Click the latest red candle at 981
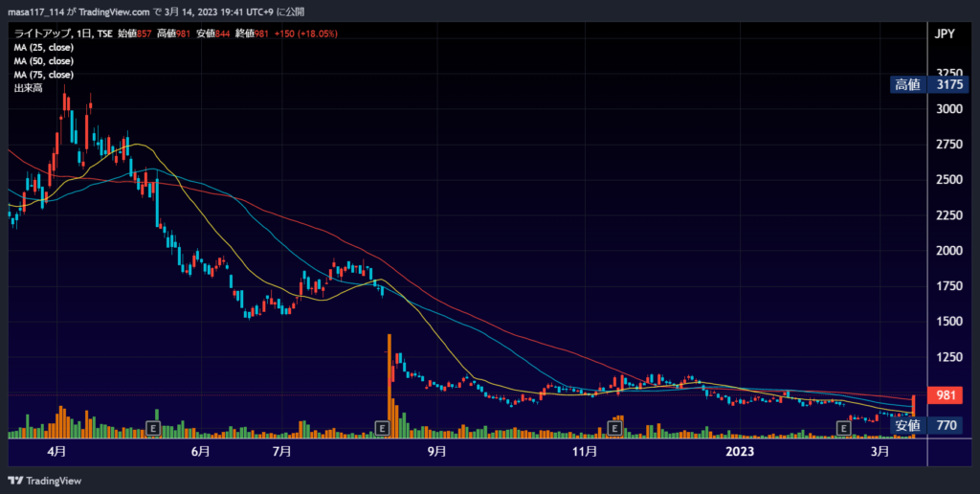Image resolution: width=980 pixels, height=494 pixels. click(x=914, y=406)
